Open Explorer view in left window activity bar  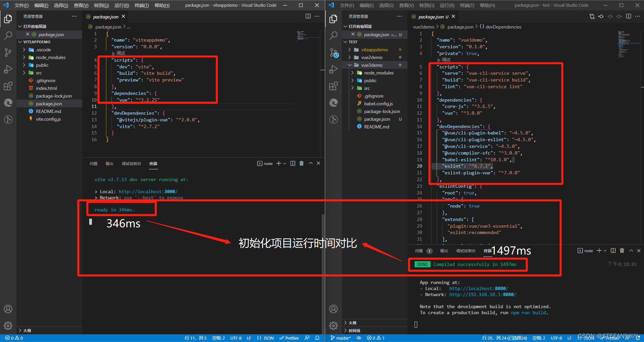point(8,19)
